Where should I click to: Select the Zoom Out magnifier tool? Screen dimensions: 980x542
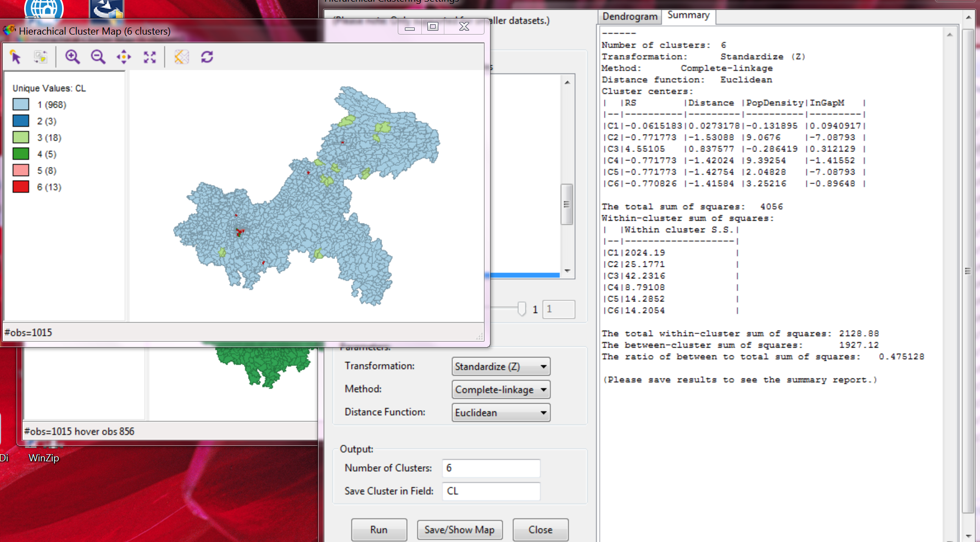point(98,57)
